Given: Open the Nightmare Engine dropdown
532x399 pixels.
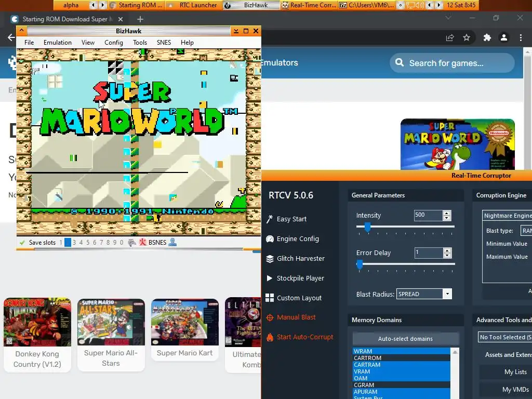Looking at the screenshot, I should click(x=507, y=216).
